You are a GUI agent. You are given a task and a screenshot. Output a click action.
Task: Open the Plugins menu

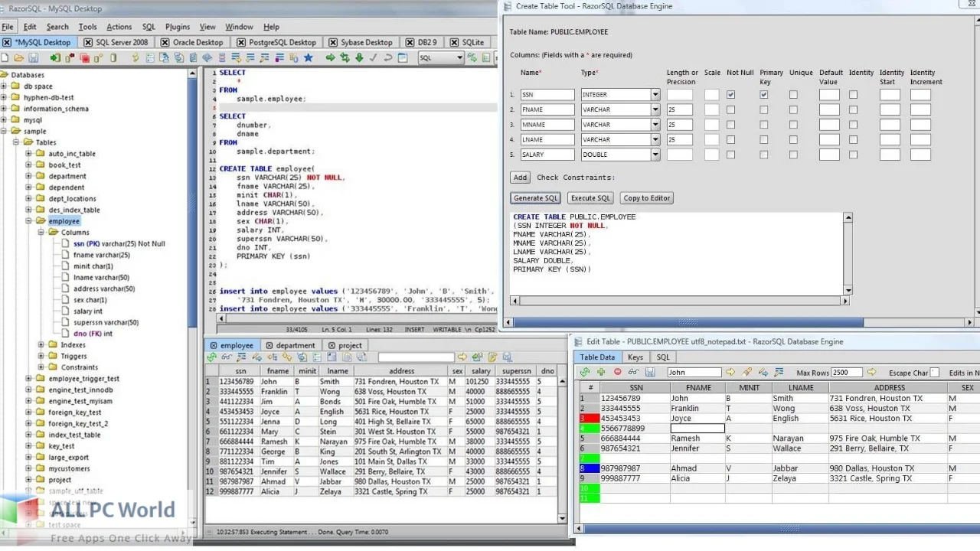pos(178,27)
